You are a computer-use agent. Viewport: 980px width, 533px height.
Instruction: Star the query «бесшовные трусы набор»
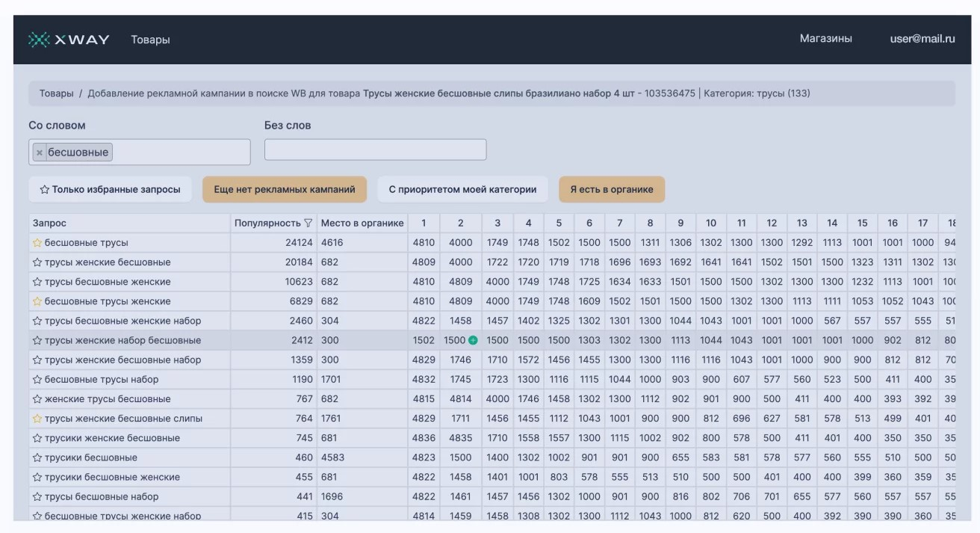tap(37, 380)
